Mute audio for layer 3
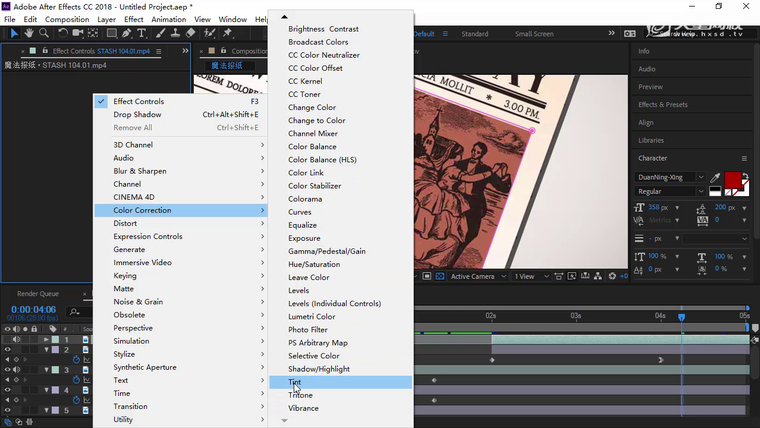Image resolution: width=760 pixels, height=428 pixels. point(17,370)
